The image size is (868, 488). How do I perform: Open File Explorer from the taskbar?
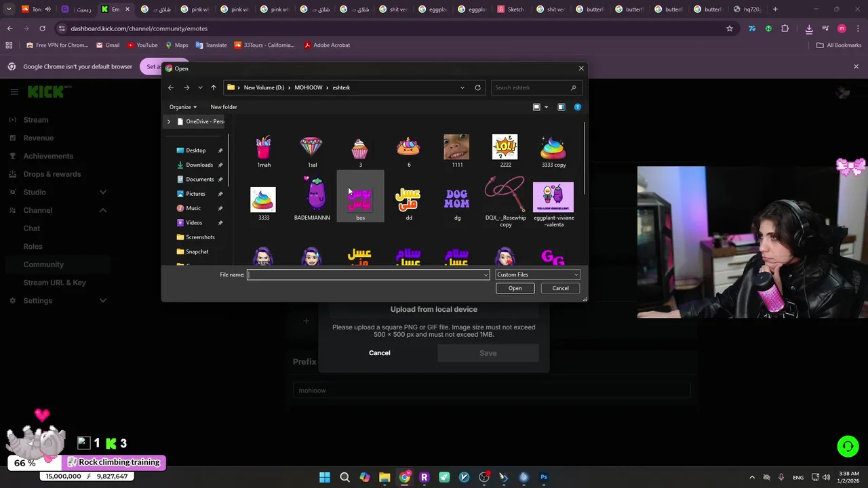384,477
